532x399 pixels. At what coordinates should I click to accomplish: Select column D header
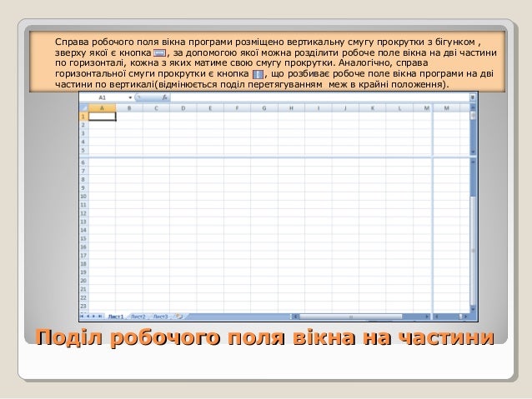point(183,108)
